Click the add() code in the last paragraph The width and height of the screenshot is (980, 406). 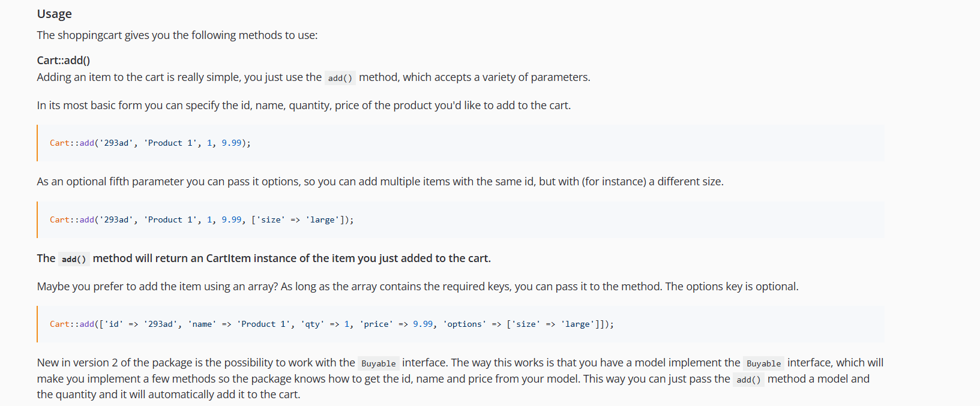click(748, 380)
